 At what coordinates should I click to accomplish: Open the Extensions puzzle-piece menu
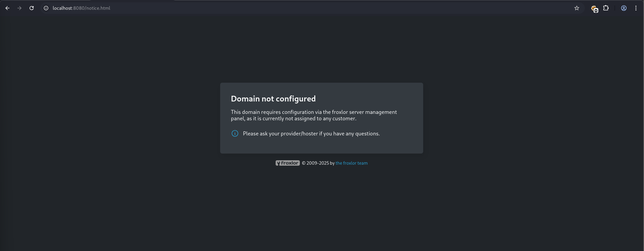tap(606, 8)
